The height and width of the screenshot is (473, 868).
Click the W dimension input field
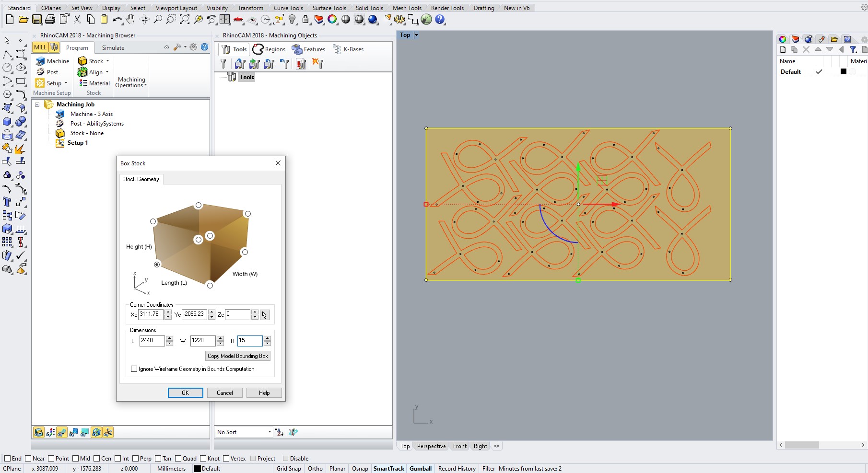[x=203, y=341]
